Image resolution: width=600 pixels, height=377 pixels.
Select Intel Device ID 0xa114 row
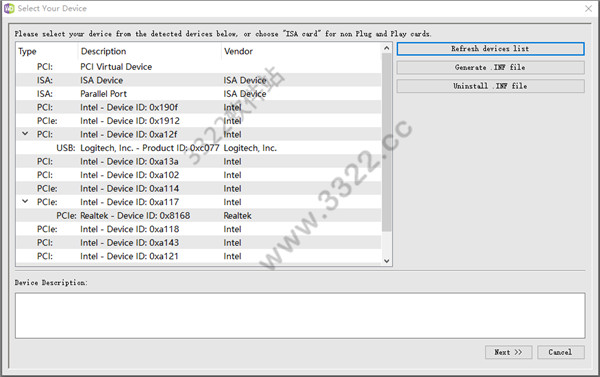[199, 189]
